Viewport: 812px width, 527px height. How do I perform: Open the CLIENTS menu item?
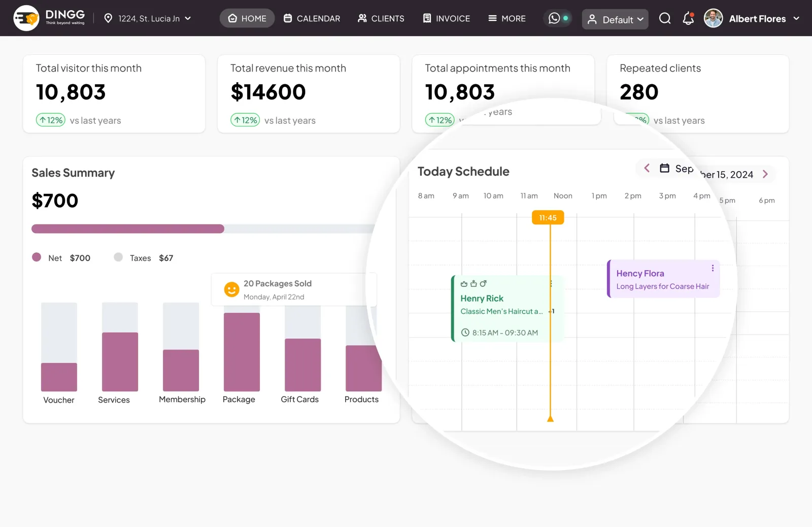[381, 18]
